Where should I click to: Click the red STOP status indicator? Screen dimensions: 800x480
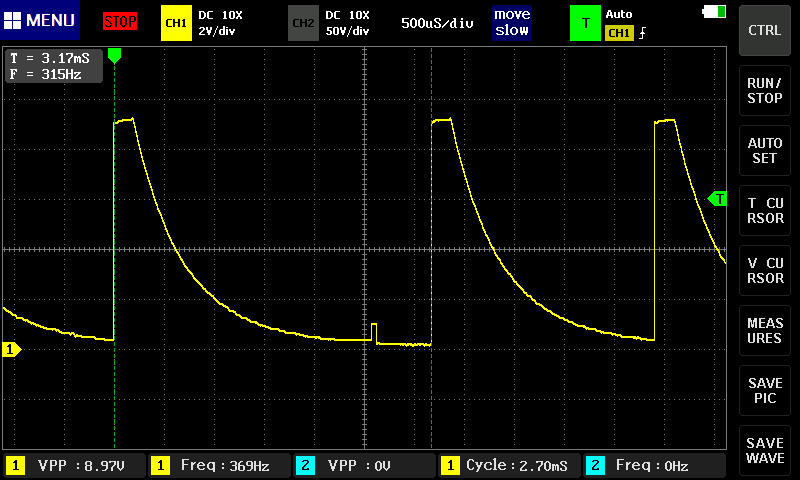click(120, 21)
